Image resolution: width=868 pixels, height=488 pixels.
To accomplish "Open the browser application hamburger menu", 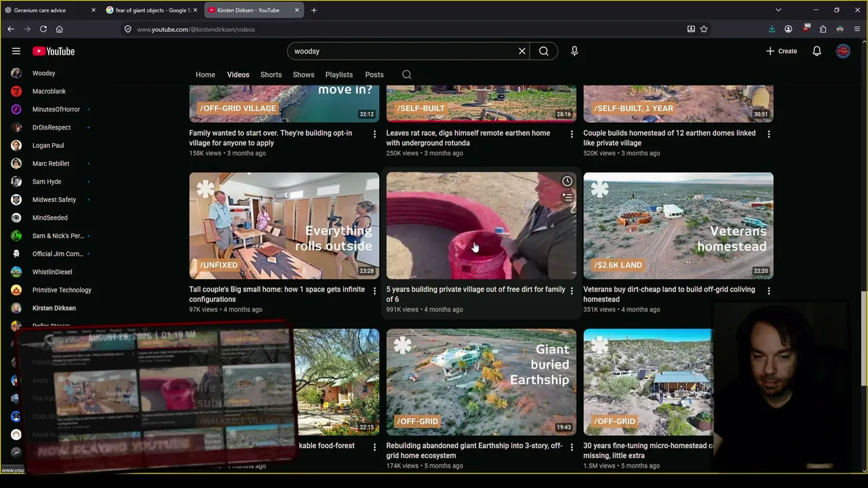I will (x=857, y=29).
